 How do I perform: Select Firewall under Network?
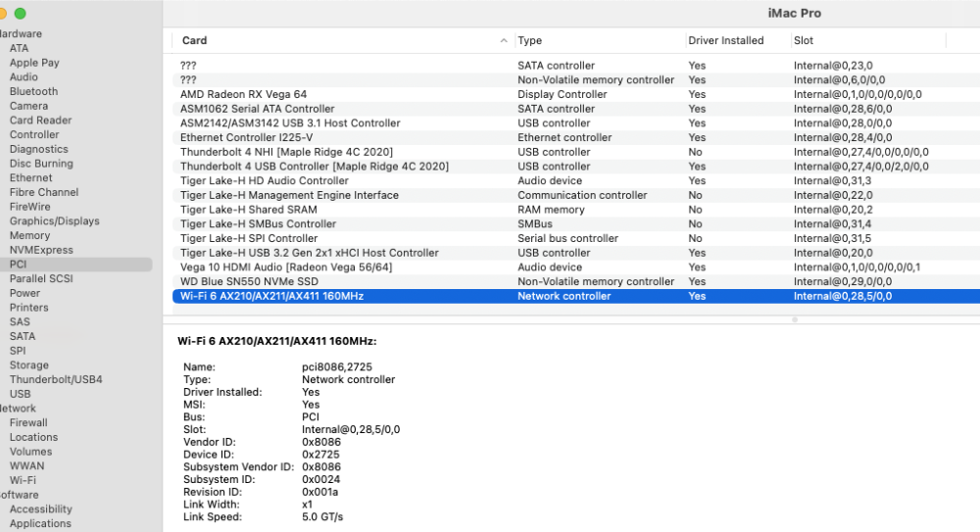pyautogui.click(x=28, y=422)
